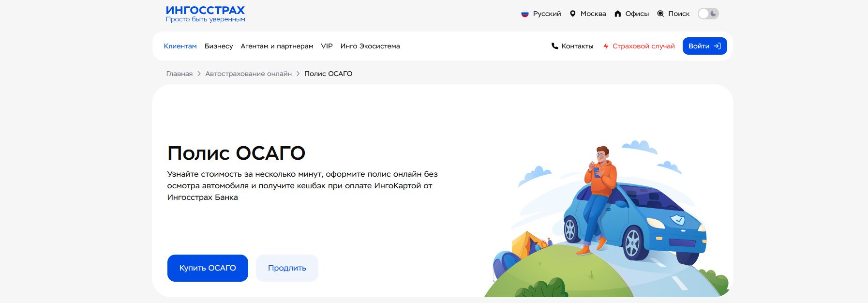This screenshot has height=303, width=868.
Task: Click the login arrow icon in Войти
Action: coord(718,46)
